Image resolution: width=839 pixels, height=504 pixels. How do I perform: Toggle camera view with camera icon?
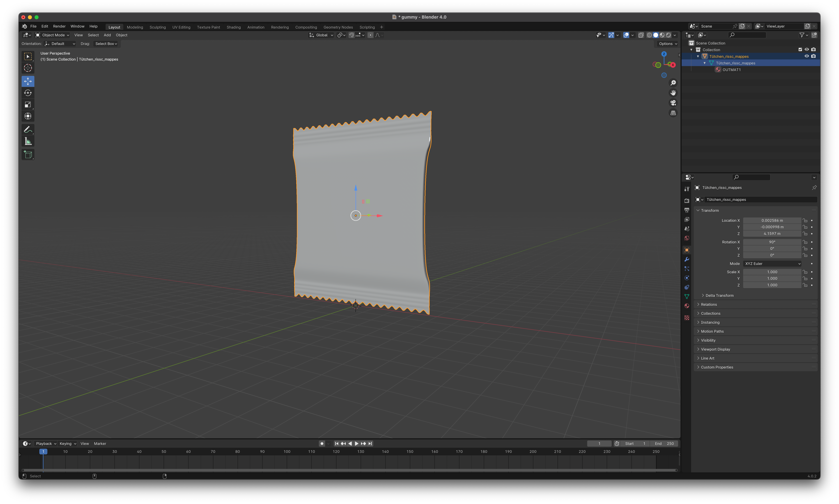coord(673,103)
